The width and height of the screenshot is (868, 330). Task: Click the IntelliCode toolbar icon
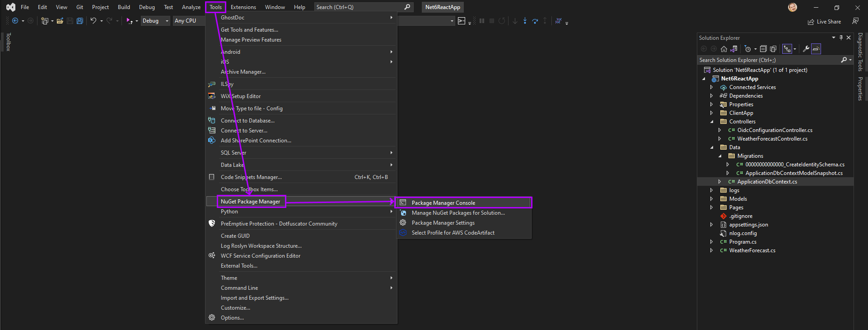click(x=559, y=21)
